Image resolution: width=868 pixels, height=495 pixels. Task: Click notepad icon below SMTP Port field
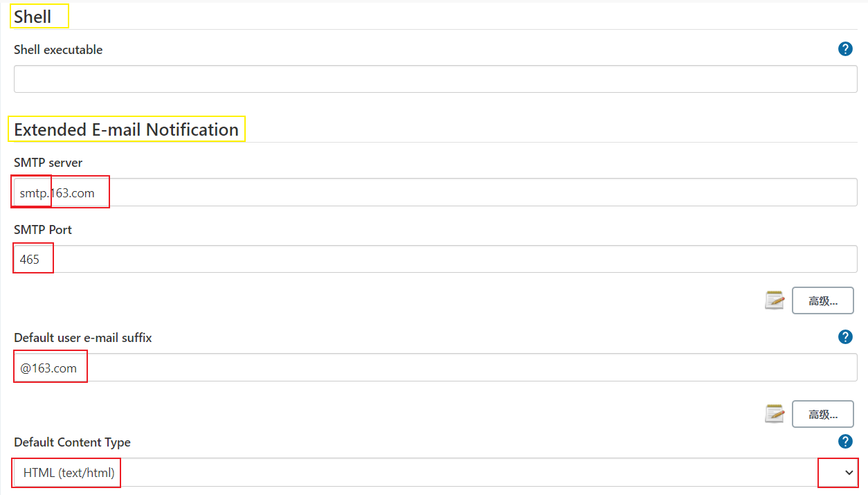coord(775,300)
